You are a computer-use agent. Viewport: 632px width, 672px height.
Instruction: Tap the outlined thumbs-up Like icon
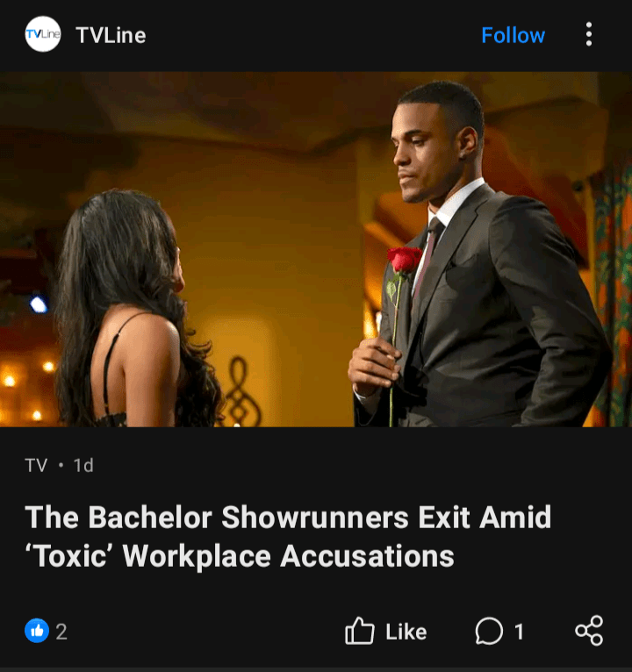click(x=359, y=631)
